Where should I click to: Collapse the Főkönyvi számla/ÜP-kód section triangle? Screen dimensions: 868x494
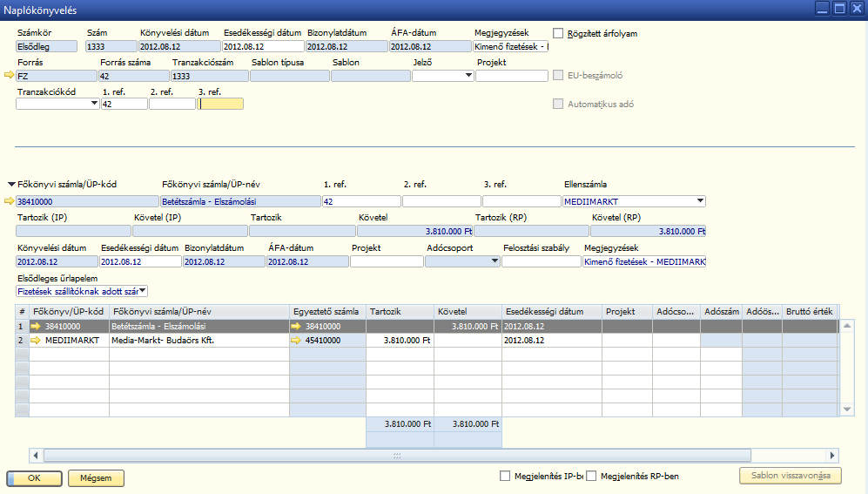[11, 185]
